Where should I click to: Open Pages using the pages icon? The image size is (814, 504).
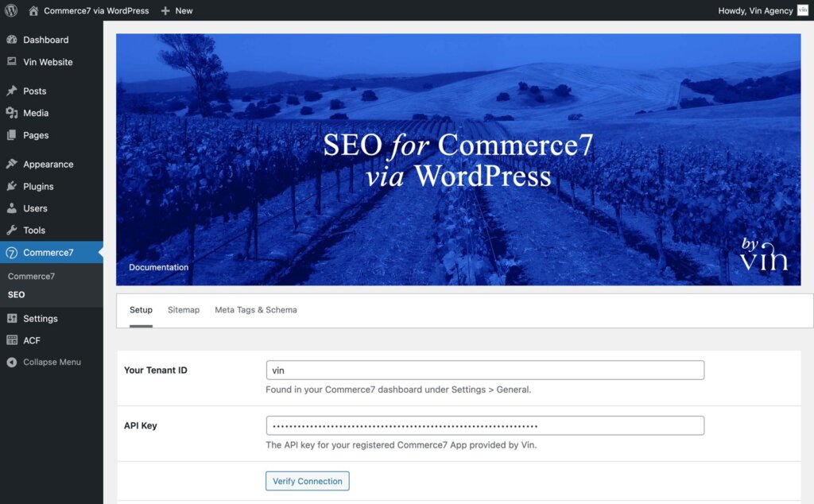12,135
